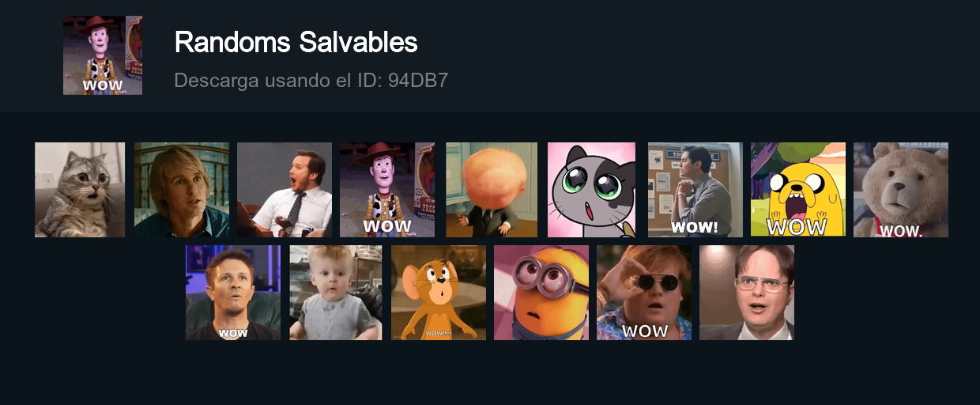
Task: Choose the cowboy doll WOW sticker in grid
Action: tap(387, 190)
